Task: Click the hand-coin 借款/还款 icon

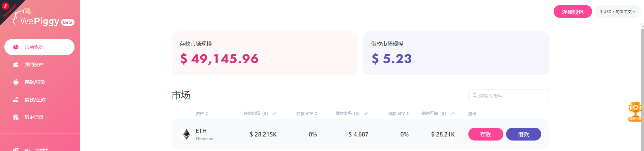Action: (x=16, y=100)
